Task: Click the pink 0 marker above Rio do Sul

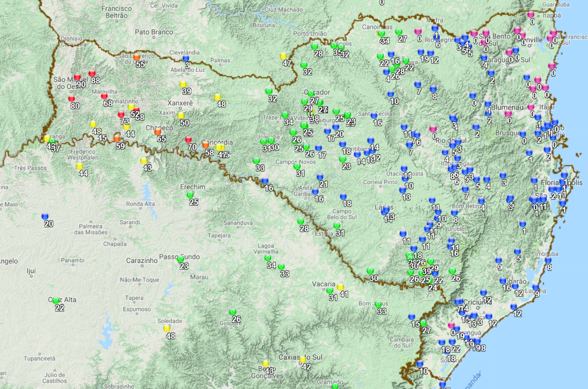Action: pyautogui.click(x=433, y=129)
